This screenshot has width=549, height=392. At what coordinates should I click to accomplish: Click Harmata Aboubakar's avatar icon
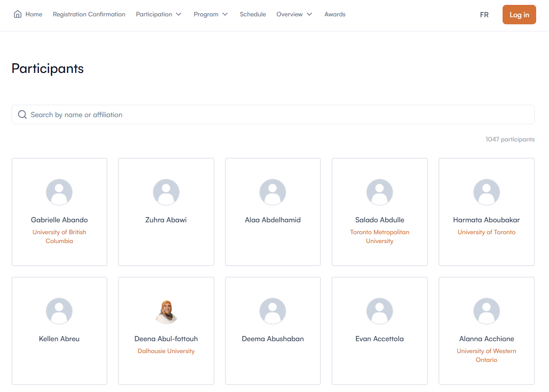[x=486, y=192]
